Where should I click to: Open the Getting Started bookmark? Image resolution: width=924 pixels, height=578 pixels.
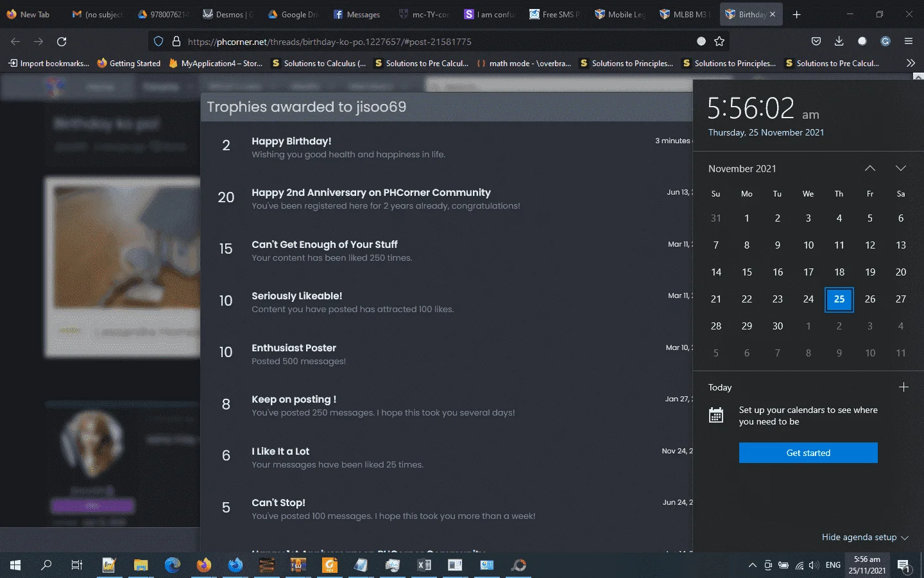(x=129, y=63)
